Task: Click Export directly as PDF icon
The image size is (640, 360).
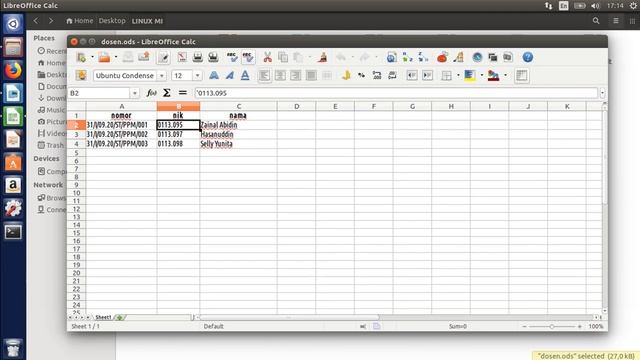Action: [182, 57]
